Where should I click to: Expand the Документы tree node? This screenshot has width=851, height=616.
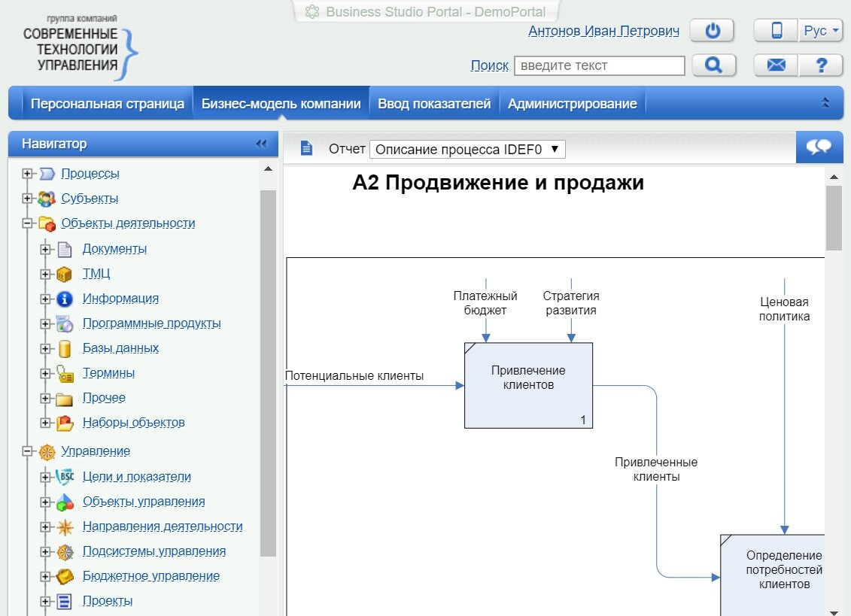click(45, 248)
